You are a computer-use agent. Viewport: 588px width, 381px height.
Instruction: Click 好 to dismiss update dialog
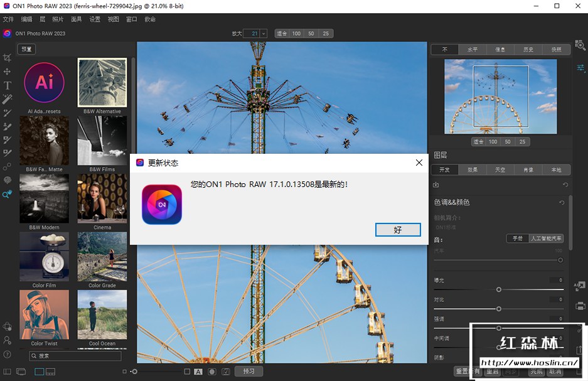pyautogui.click(x=397, y=230)
